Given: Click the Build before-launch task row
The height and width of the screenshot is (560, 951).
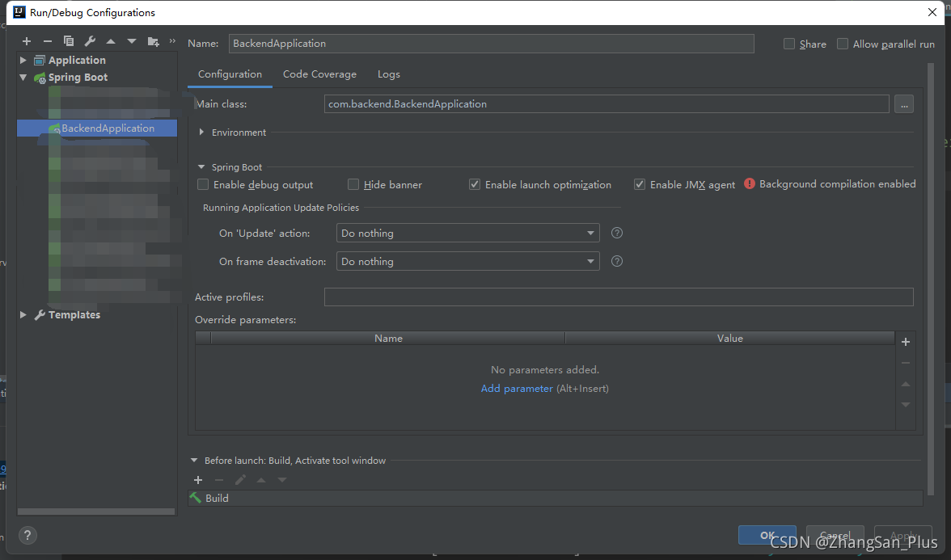Looking at the screenshot, I should (555, 498).
